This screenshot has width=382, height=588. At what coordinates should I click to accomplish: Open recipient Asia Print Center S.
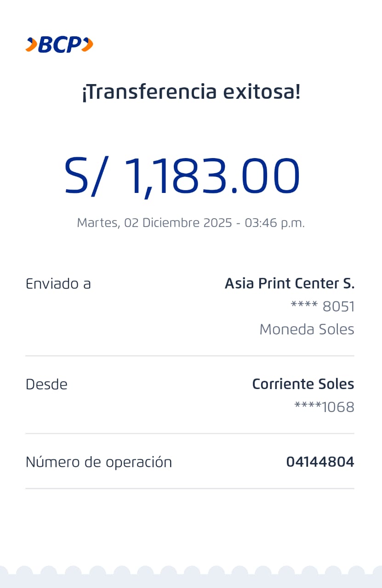[289, 283]
